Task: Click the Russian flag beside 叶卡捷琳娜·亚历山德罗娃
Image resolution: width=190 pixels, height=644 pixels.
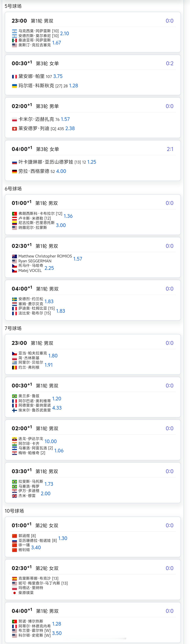Action: click(x=14, y=162)
